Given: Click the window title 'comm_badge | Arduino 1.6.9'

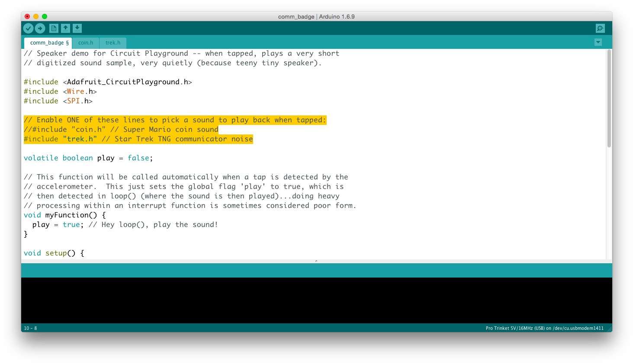Looking at the screenshot, I should (x=316, y=16).
